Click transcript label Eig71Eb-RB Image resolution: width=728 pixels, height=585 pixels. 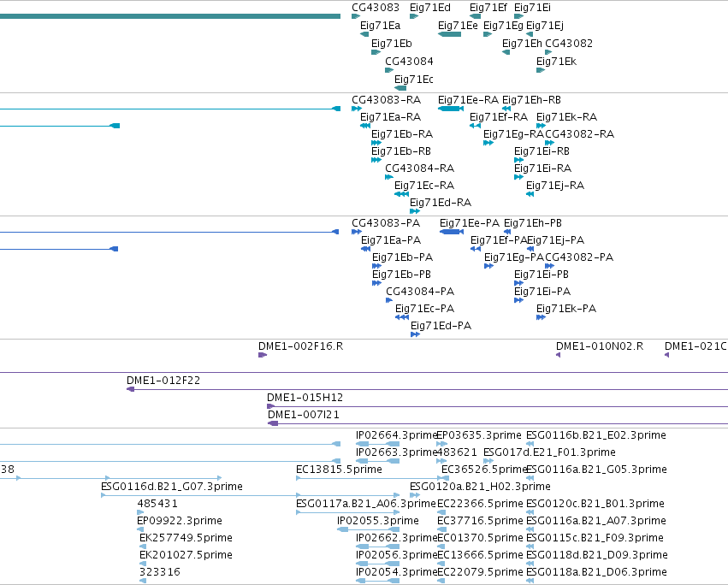[x=401, y=152]
